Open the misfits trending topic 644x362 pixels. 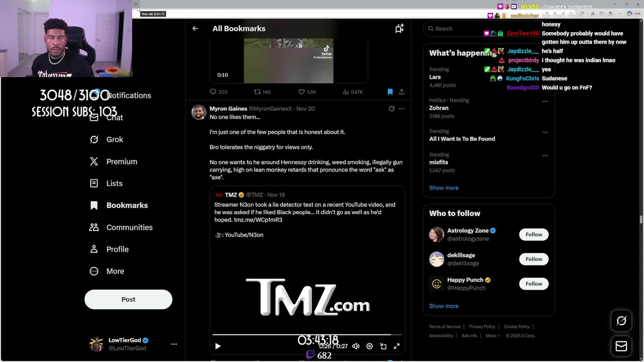pos(439,162)
